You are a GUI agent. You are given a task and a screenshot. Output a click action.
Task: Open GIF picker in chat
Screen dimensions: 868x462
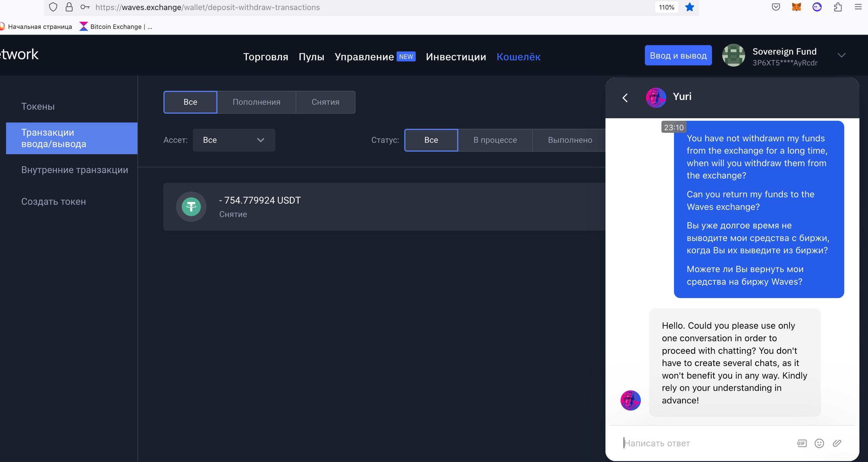(x=802, y=443)
